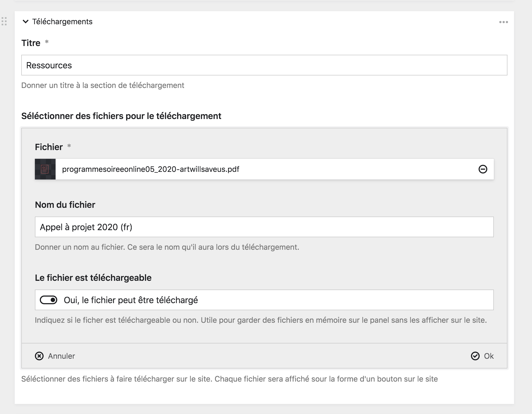Click the Fichier field label
This screenshot has width=532, height=414.
click(x=49, y=147)
